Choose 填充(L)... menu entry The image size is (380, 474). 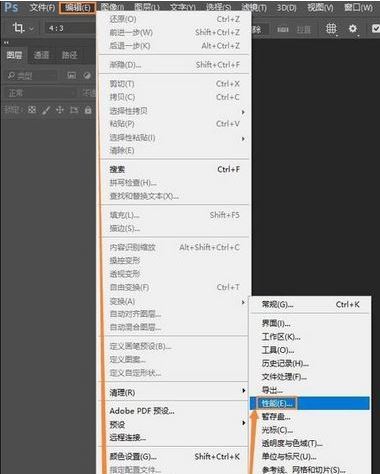(174, 215)
